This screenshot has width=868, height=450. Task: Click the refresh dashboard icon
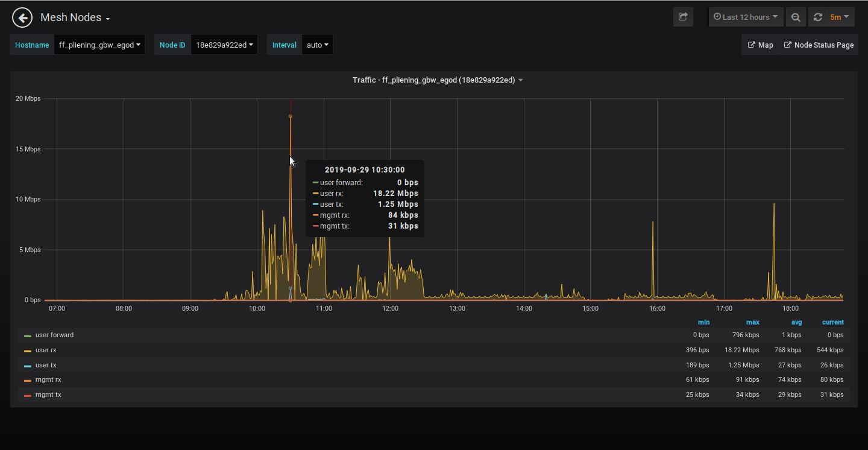pos(818,17)
